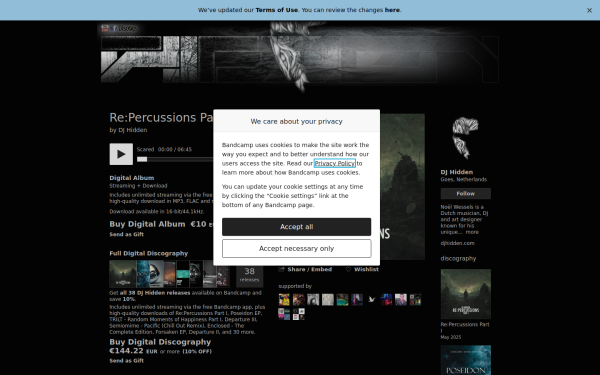This screenshot has height=375, width=600.
Task: Click the Re:Percussions Part I title link
Action: pos(465,327)
